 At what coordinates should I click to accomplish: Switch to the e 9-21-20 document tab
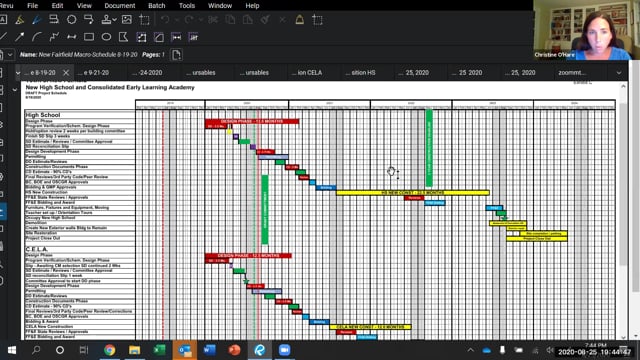[93, 73]
